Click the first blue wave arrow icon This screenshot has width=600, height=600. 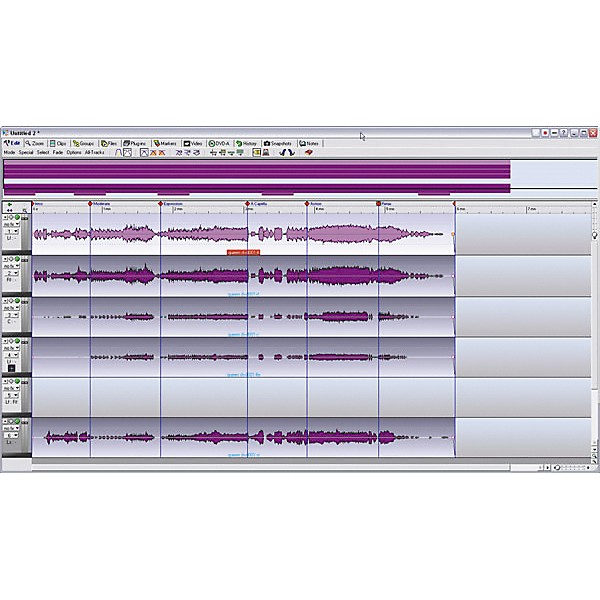click(x=283, y=153)
